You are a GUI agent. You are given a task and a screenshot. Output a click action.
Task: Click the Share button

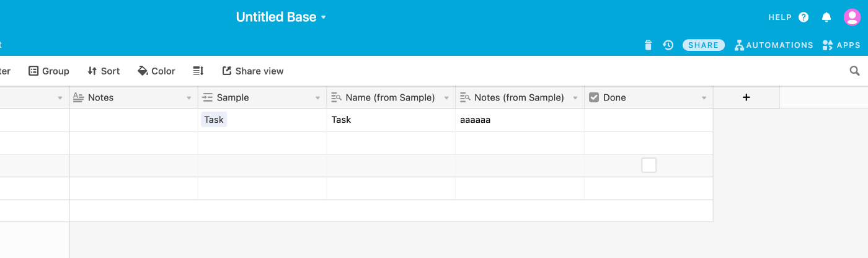[x=703, y=45]
